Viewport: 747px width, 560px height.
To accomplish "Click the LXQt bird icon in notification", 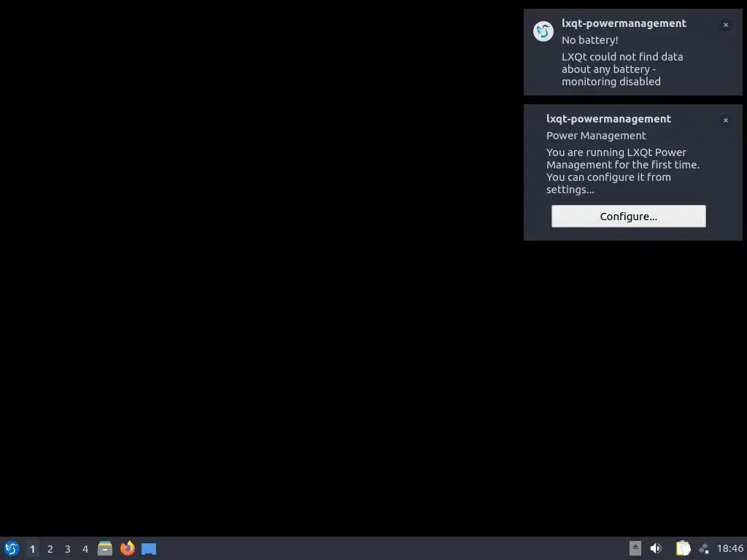I will 543,31.
